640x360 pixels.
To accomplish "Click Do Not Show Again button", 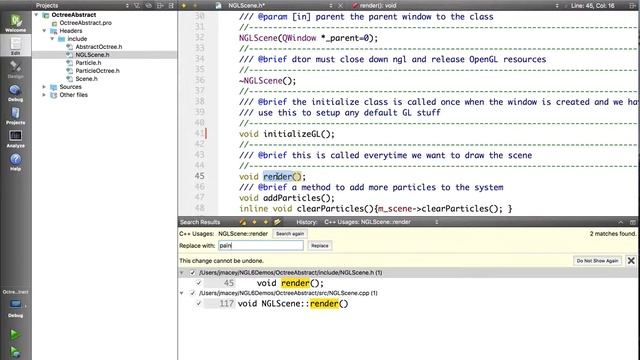I will 598,260.
